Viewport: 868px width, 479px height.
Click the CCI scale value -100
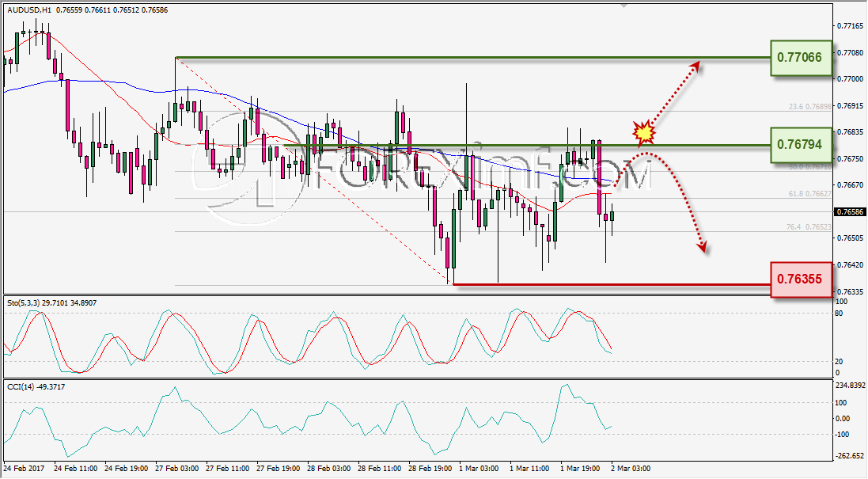point(841,435)
